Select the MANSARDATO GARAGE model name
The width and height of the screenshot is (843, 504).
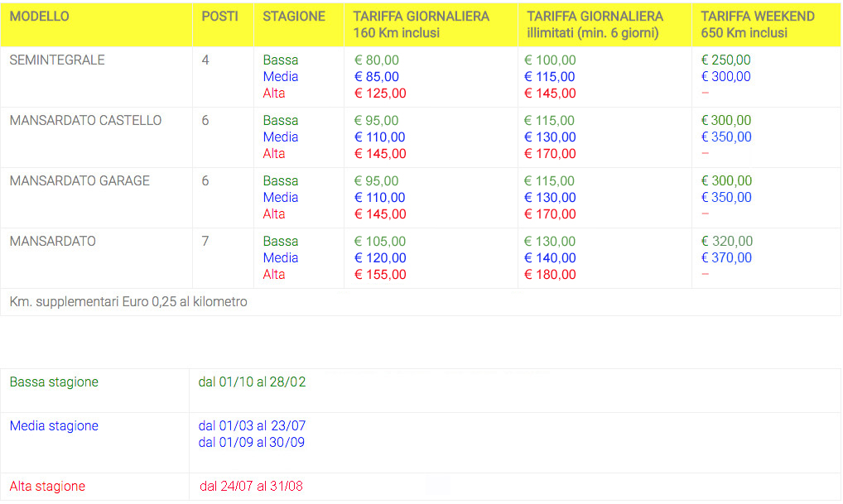(79, 181)
